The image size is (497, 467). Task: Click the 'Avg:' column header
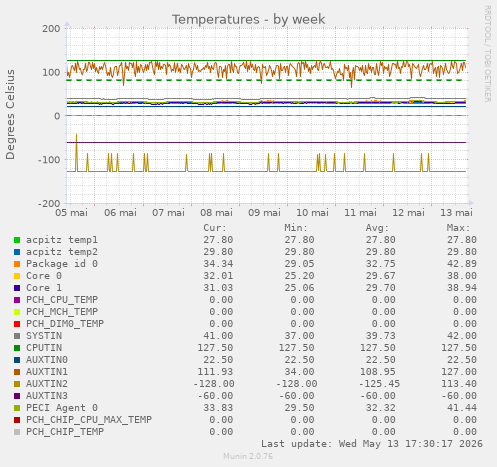click(377, 228)
